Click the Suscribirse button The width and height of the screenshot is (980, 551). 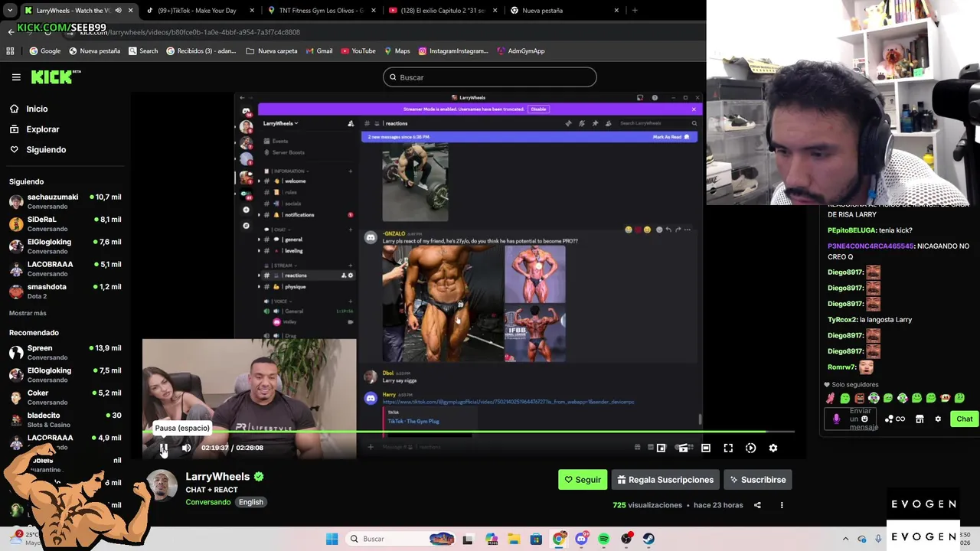pyautogui.click(x=758, y=480)
